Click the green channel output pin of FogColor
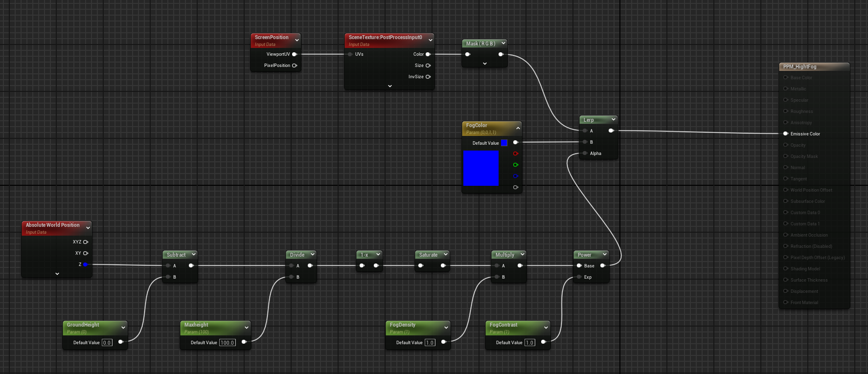 515,165
